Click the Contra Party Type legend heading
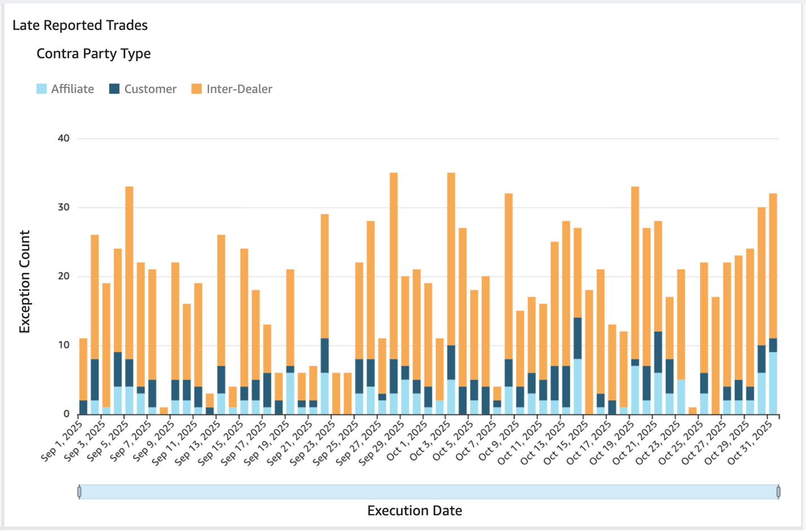Screen dimensions: 806x532 94,54
